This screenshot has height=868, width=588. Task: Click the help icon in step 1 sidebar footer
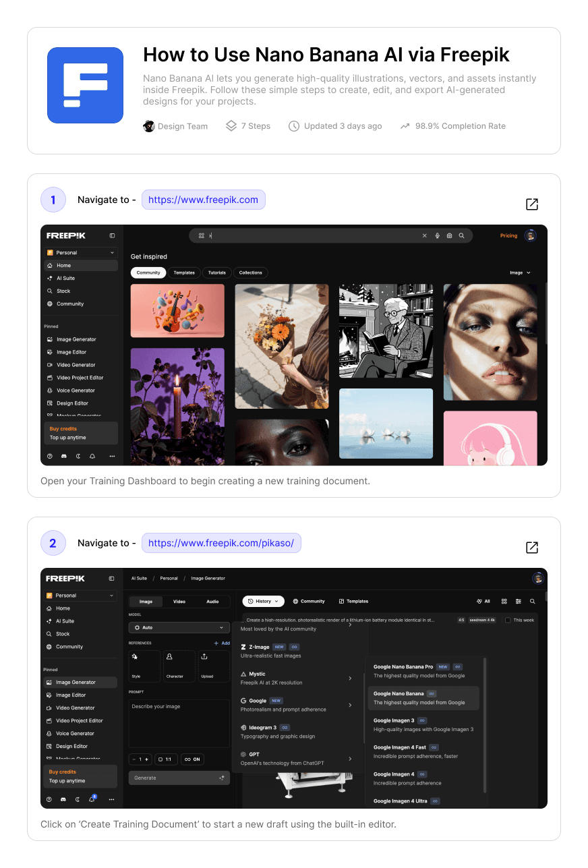click(x=50, y=456)
